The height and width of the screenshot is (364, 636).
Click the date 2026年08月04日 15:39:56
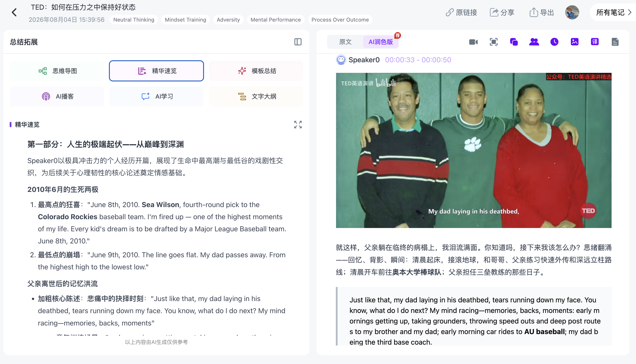(x=66, y=20)
